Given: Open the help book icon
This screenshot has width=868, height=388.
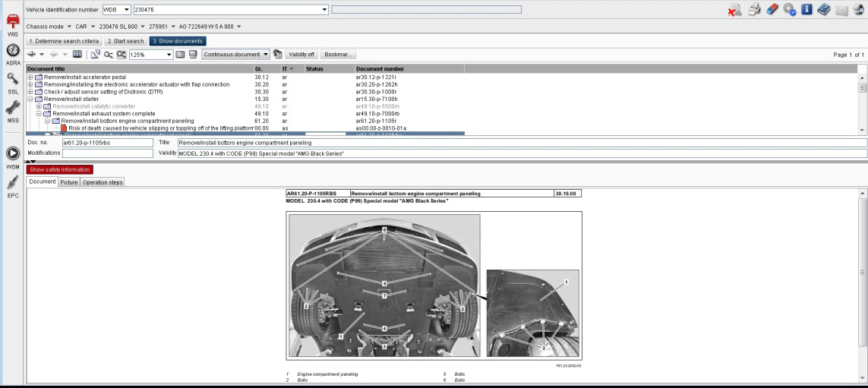Looking at the screenshot, I should 824,9.
